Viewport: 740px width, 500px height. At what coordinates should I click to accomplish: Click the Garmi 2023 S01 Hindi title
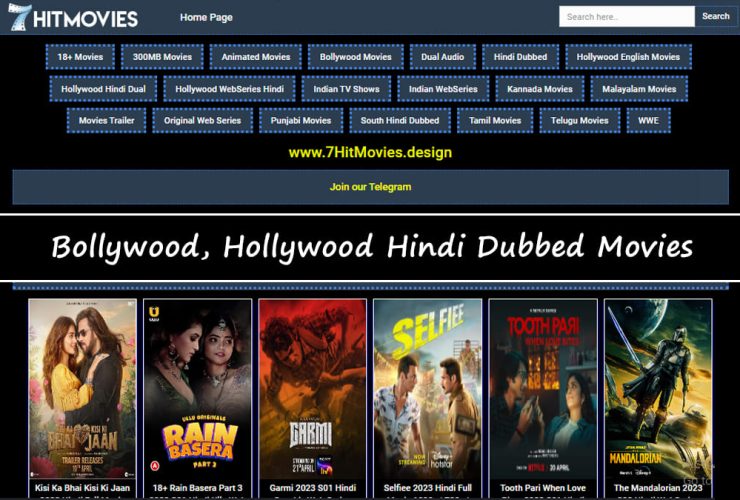click(312, 488)
